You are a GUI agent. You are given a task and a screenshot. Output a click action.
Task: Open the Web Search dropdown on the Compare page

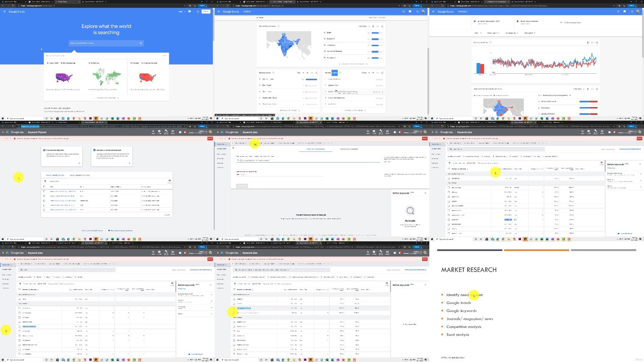[x=530, y=33]
